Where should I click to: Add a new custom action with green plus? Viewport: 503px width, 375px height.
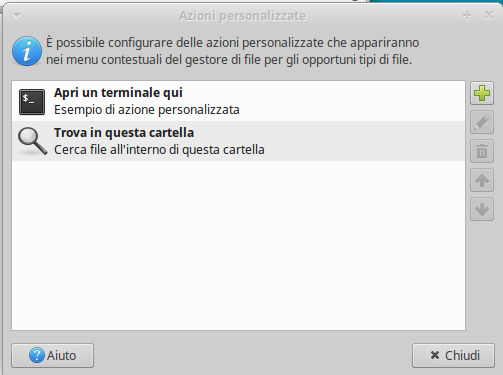coord(482,93)
